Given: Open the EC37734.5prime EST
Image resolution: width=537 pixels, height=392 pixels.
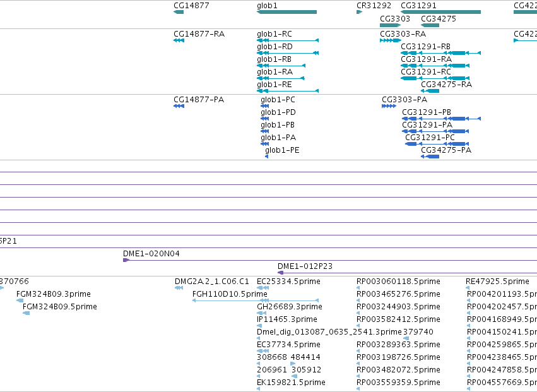Looking at the screenshot, I should pos(263,351).
